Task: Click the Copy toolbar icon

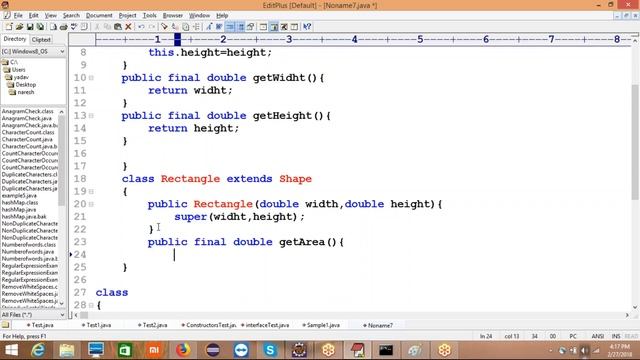Action: (107, 27)
